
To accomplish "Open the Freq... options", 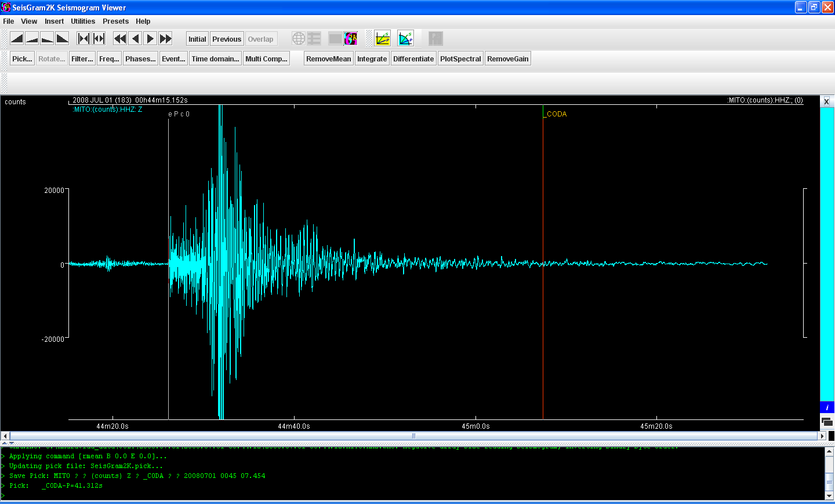I will [x=109, y=59].
